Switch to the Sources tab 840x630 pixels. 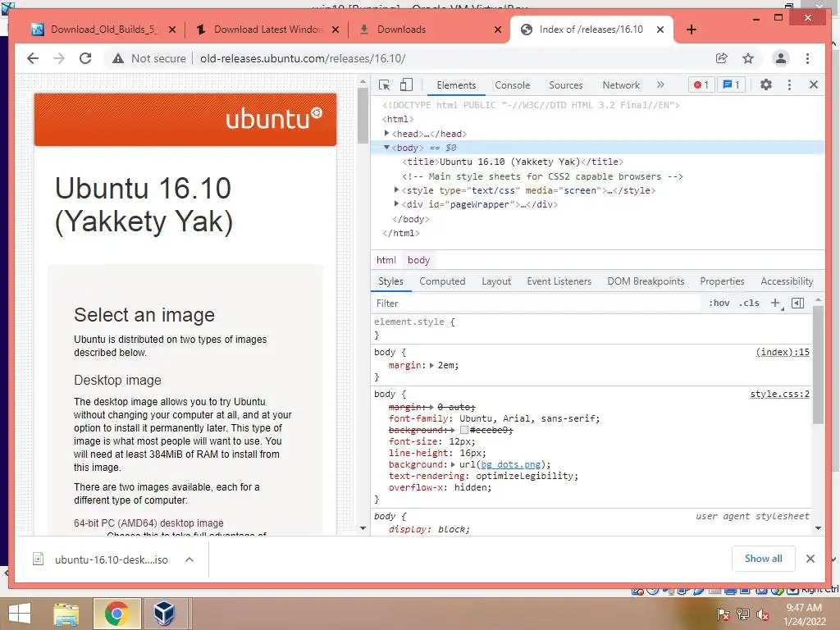pos(566,85)
